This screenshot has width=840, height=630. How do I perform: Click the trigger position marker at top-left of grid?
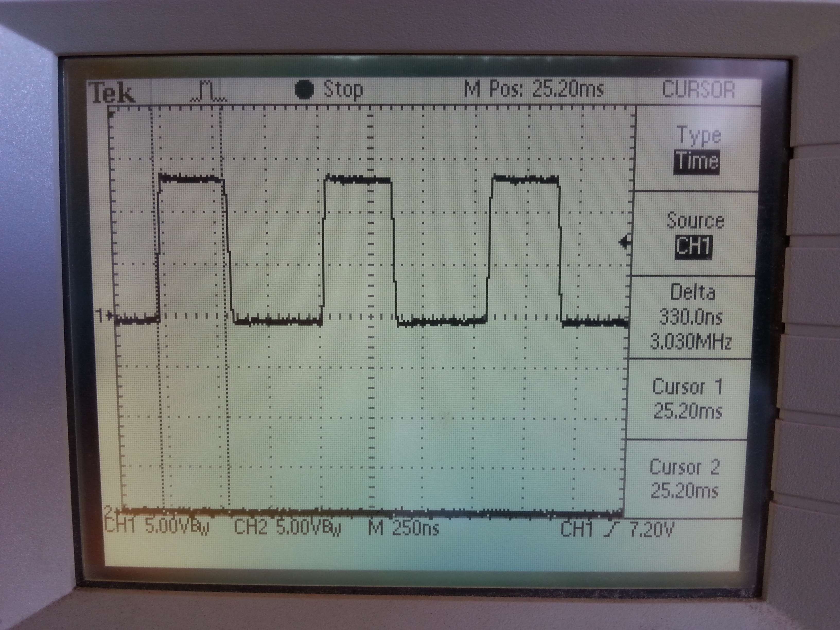pos(111,115)
